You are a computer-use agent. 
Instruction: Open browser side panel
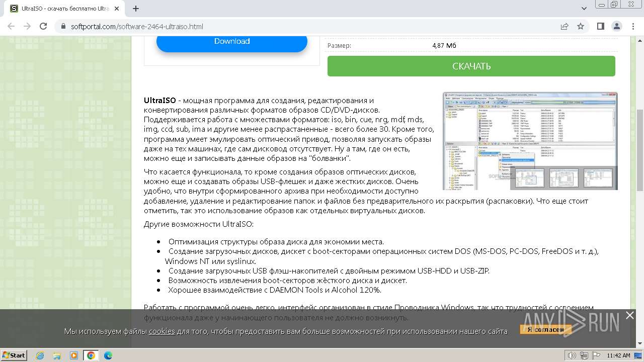(600, 26)
